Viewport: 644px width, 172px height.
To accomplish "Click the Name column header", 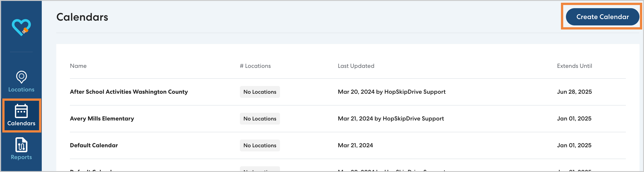I will point(78,66).
